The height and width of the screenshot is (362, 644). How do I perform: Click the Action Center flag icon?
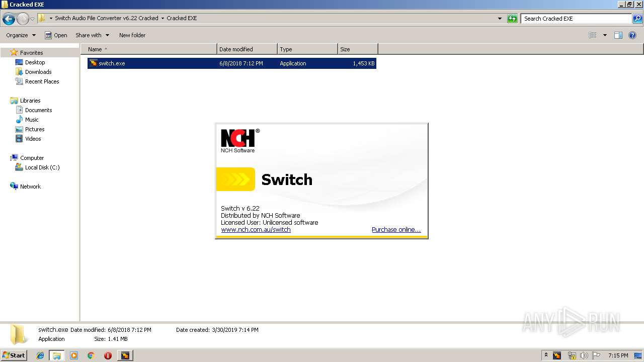point(596,355)
